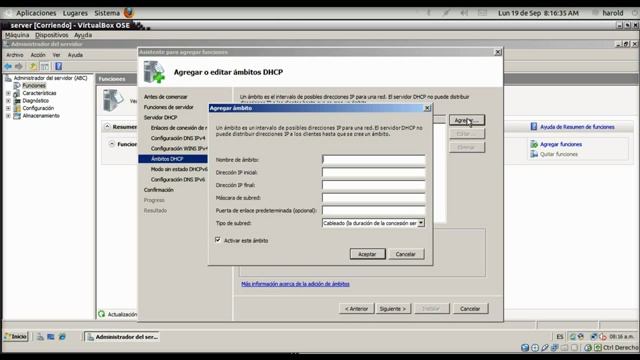Open the Ubuntu Aplicaciones menu
640x360 pixels.
click(36, 13)
